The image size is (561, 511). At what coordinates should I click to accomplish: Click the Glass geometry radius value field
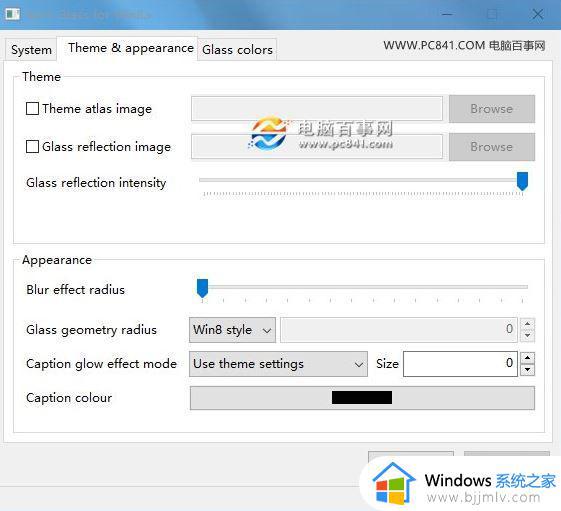(x=399, y=330)
